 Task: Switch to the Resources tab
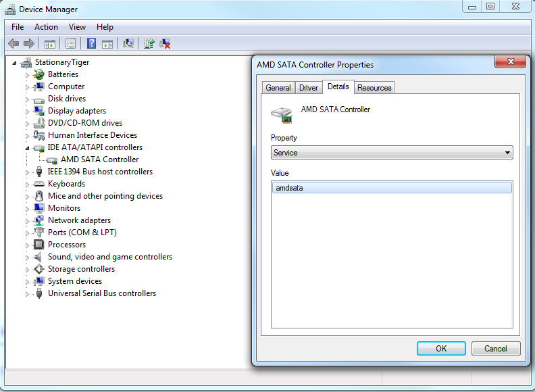(374, 88)
